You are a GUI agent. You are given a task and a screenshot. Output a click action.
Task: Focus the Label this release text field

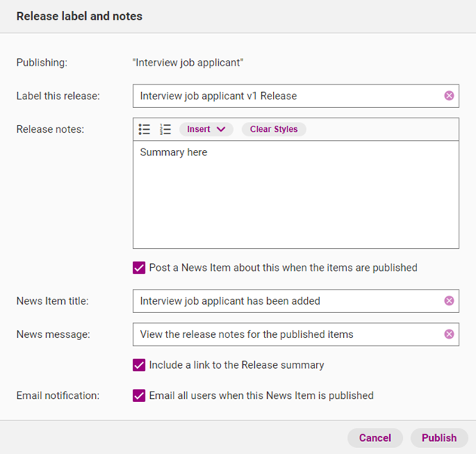pyautogui.click(x=287, y=96)
